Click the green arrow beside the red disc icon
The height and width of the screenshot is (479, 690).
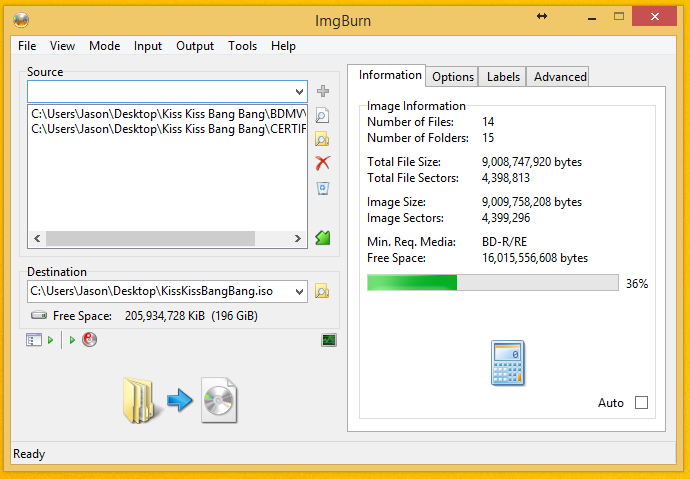(72, 340)
